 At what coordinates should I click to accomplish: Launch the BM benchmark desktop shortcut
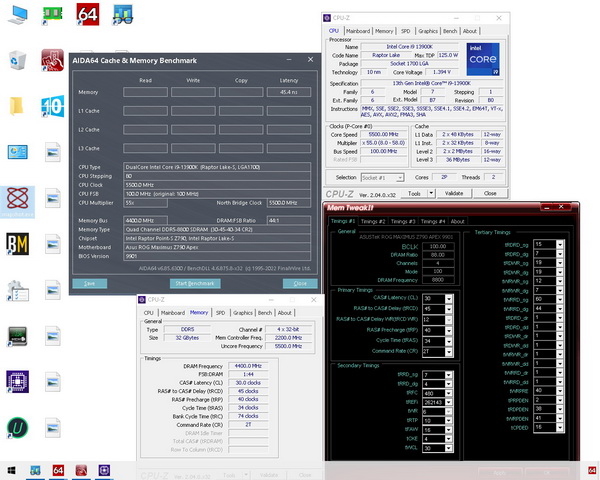pyautogui.click(x=18, y=244)
